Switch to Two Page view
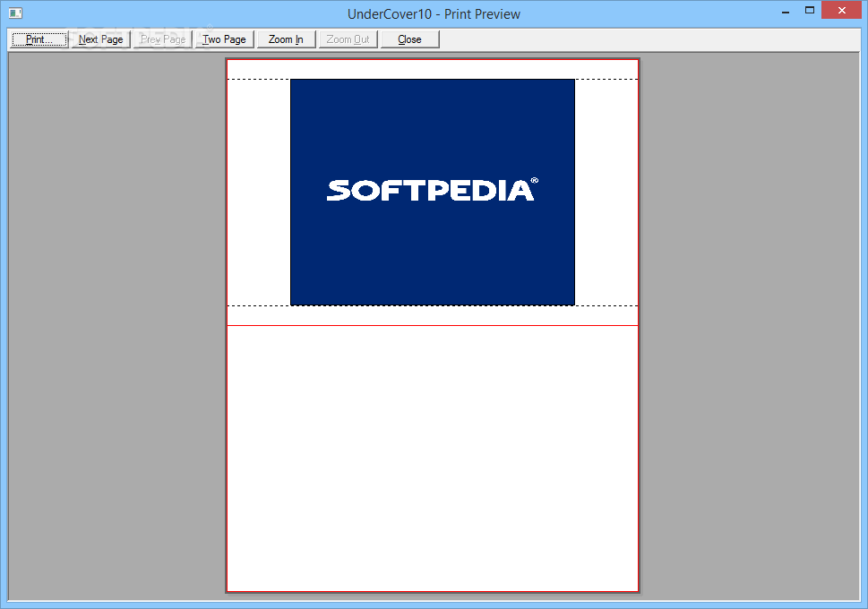Viewport: 868px width, 609px height. pyautogui.click(x=224, y=39)
